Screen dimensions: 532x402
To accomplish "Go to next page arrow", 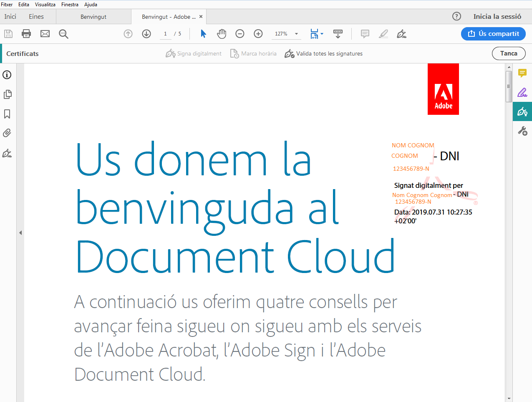I will point(146,34).
